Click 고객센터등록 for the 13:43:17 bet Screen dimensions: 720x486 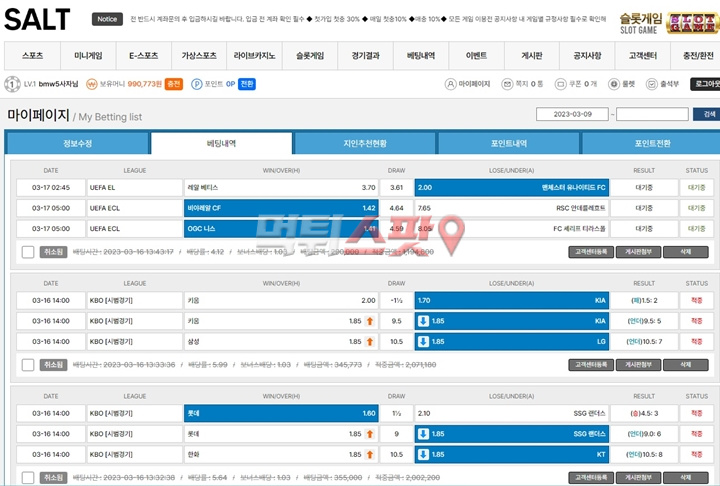[x=591, y=252]
